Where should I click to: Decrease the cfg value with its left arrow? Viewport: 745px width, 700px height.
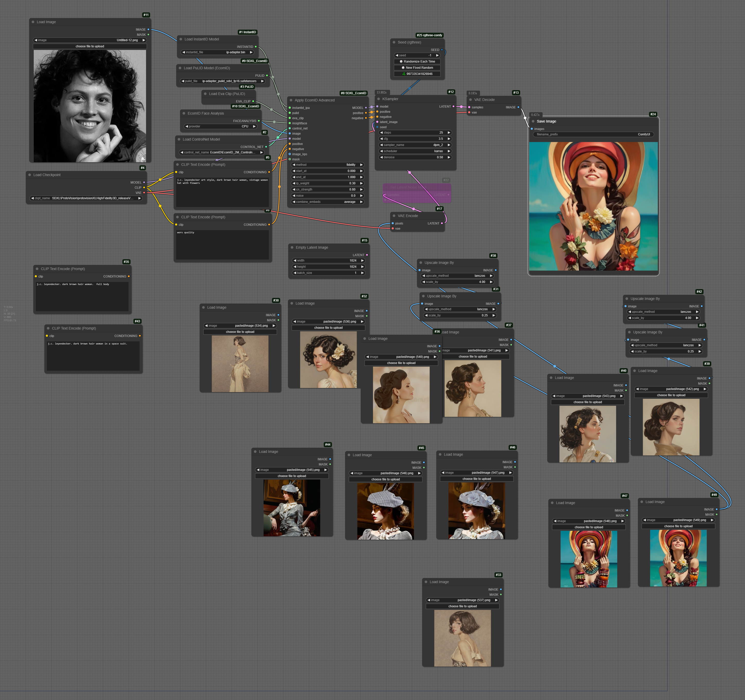tap(381, 139)
